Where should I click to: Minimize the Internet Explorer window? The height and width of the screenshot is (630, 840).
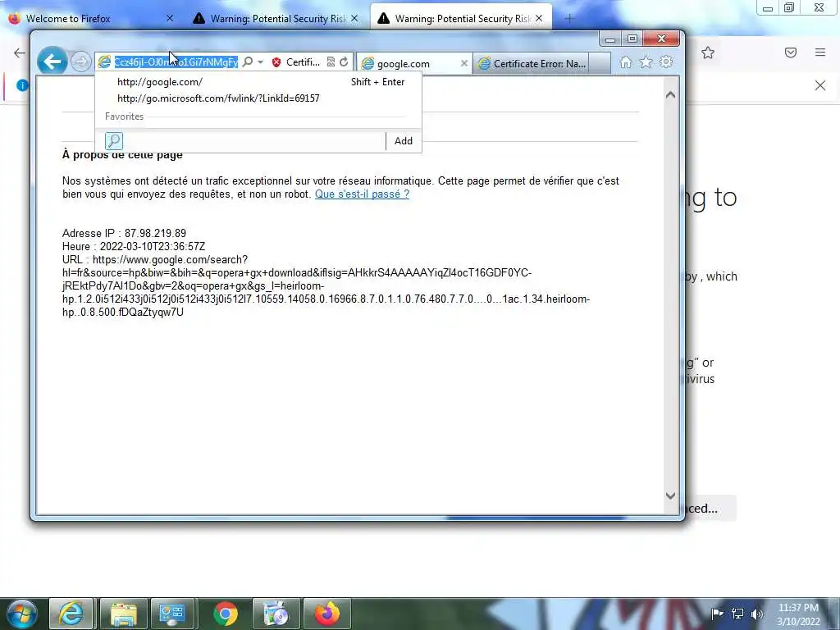coord(609,39)
